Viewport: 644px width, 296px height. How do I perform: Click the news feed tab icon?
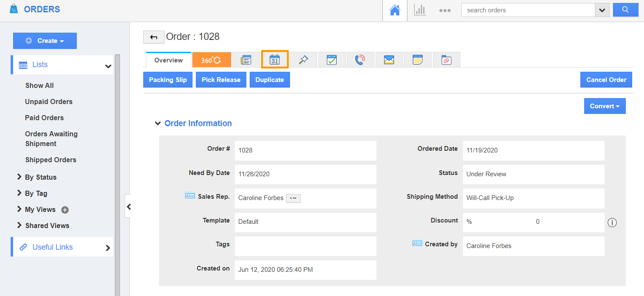pos(246,60)
